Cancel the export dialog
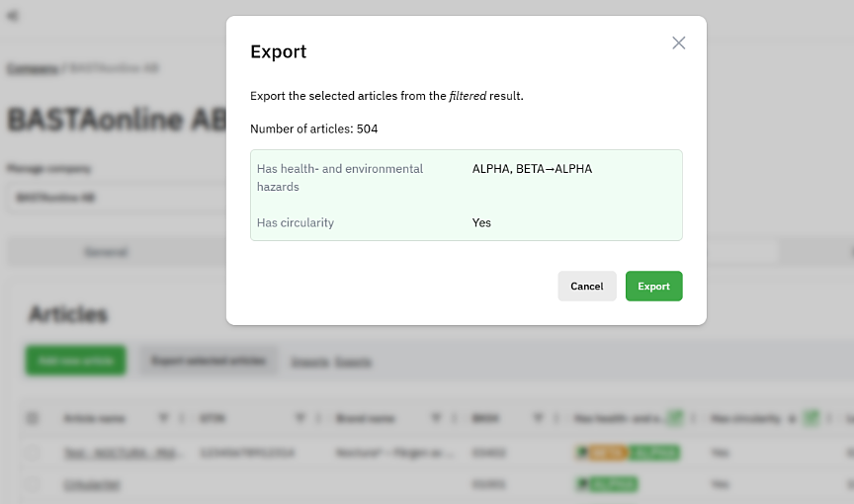Viewport: 854px width, 504px height. (586, 286)
